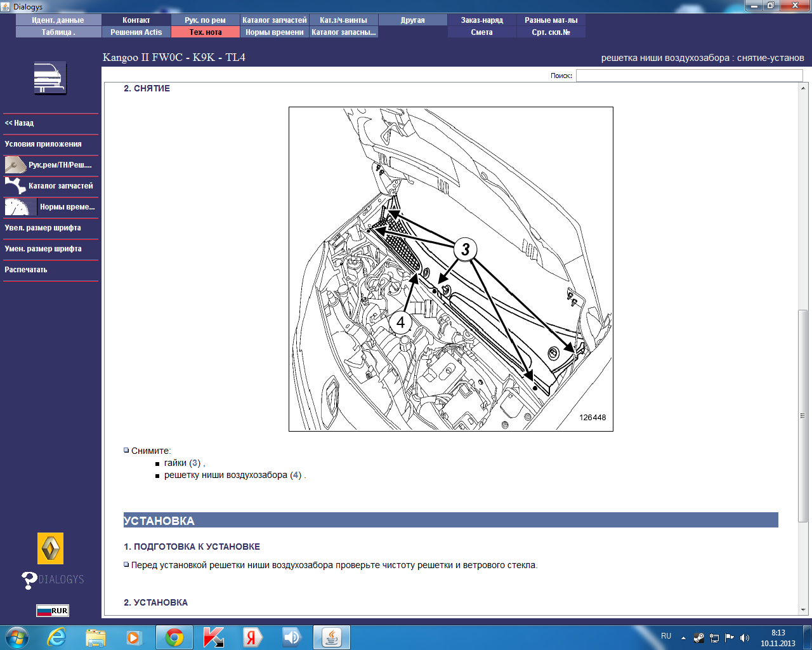
Task: Open Рук.рем/ТН/Реш... sidebar item
Action: [51, 165]
